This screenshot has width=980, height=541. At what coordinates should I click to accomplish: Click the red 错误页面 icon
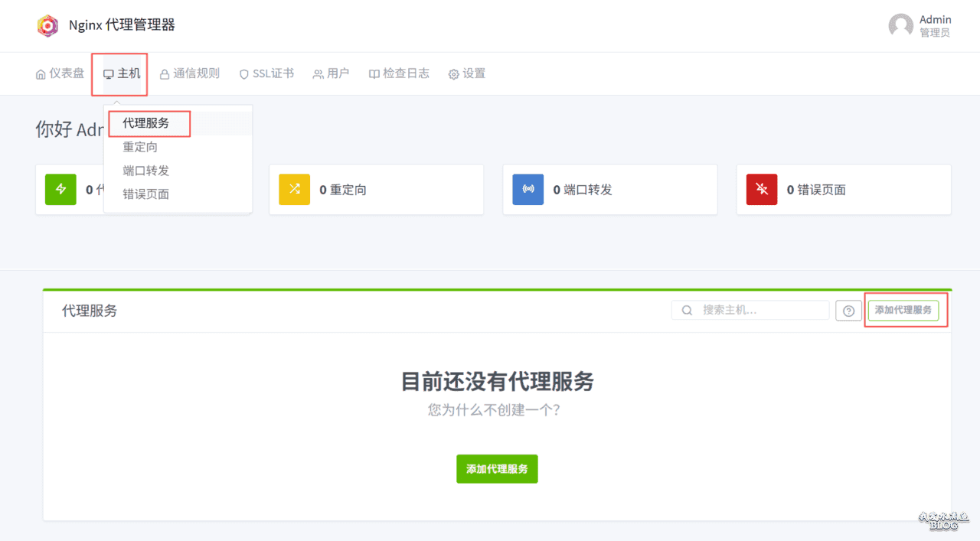tap(761, 190)
